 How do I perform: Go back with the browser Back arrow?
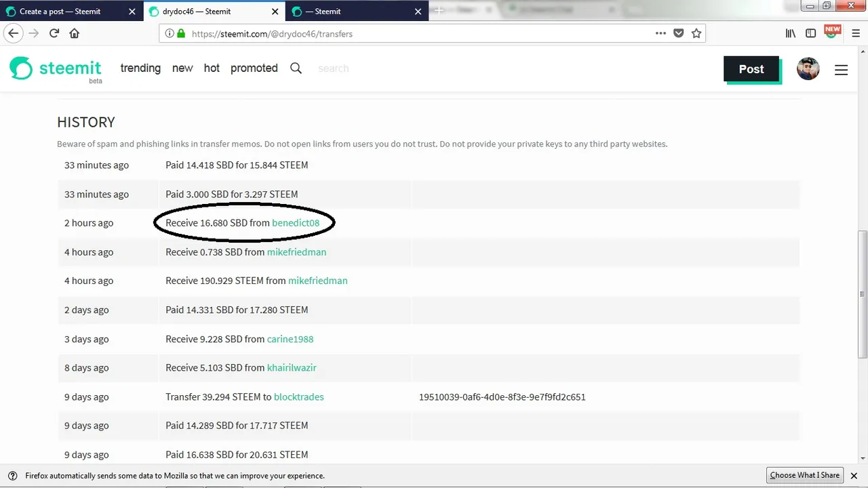(13, 33)
